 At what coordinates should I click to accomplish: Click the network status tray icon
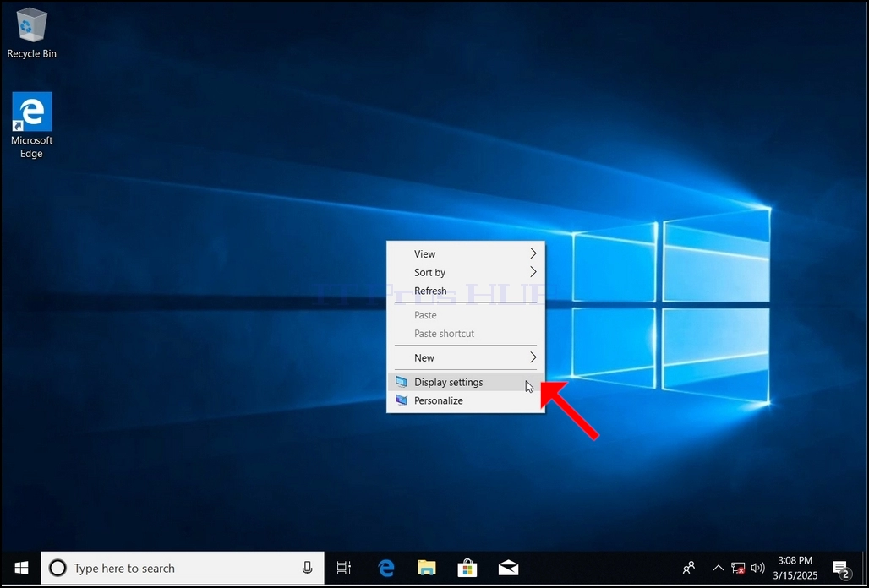[738, 568]
